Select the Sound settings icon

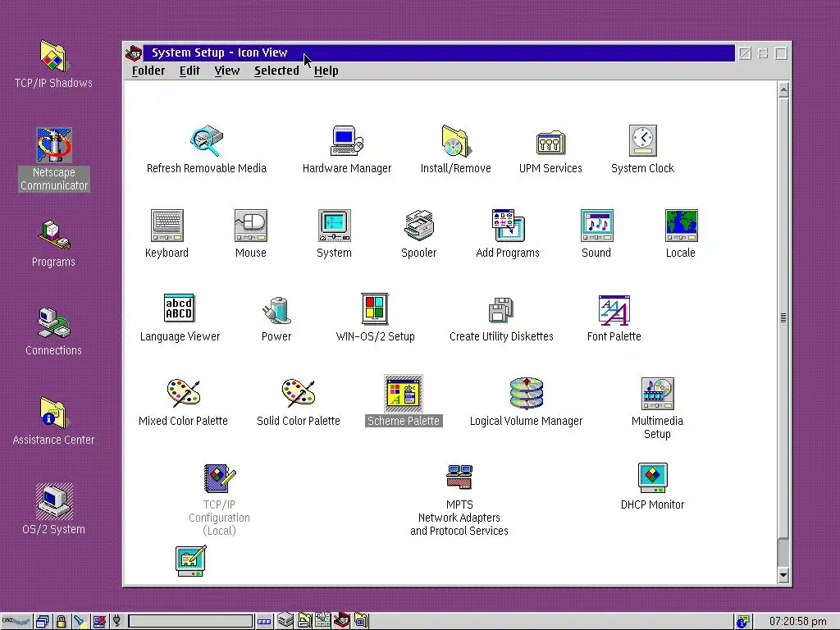[597, 226]
